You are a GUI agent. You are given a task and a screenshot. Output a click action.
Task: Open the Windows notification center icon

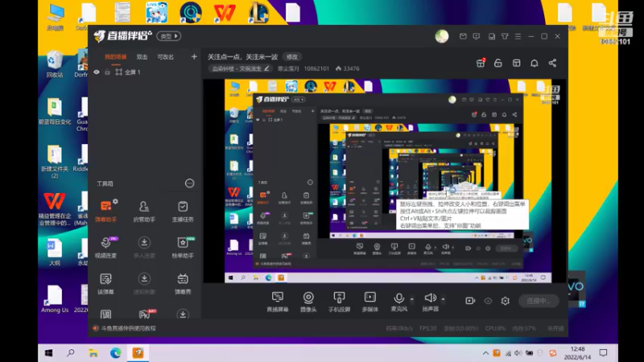tap(603, 353)
